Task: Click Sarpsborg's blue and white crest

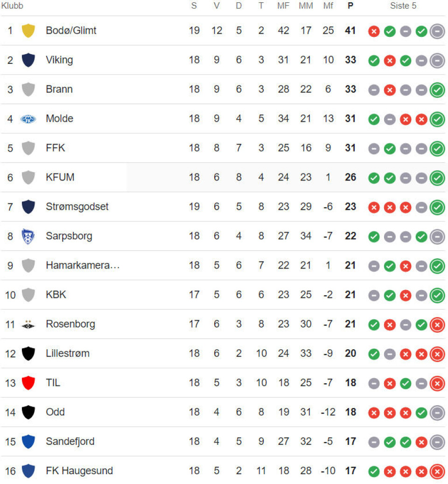Action: tap(28, 236)
